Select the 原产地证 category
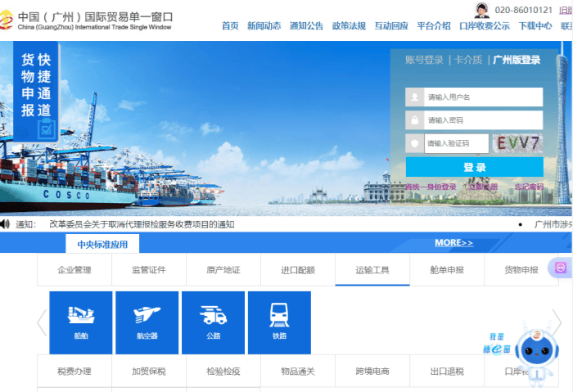 coord(223,270)
